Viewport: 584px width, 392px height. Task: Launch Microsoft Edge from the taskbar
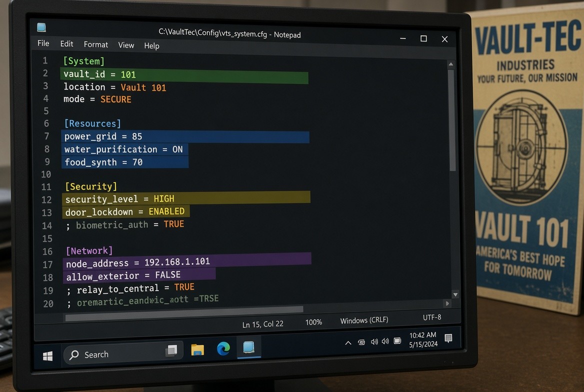click(223, 348)
